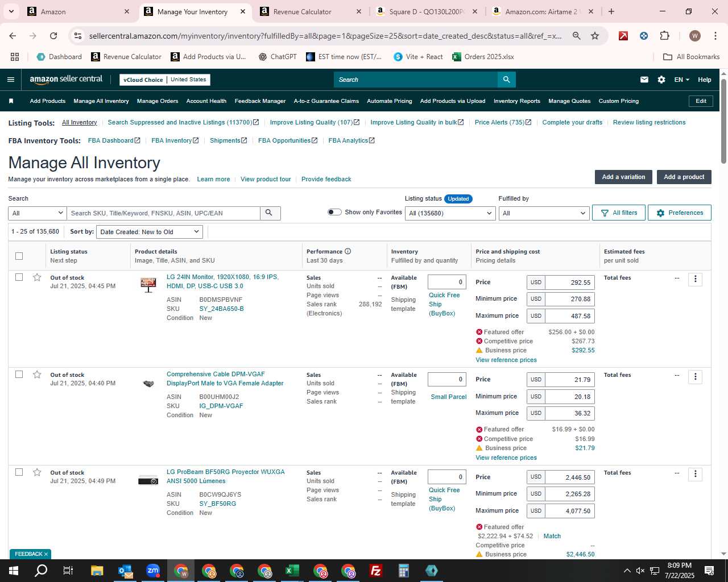Click View reference prices for LG Monitor
Screen dimensions: 728x582
[x=506, y=360]
